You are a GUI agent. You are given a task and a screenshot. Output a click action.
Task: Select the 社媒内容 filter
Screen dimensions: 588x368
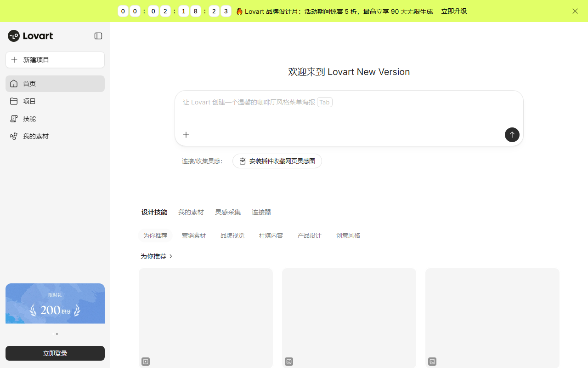[x=271, y=236]
